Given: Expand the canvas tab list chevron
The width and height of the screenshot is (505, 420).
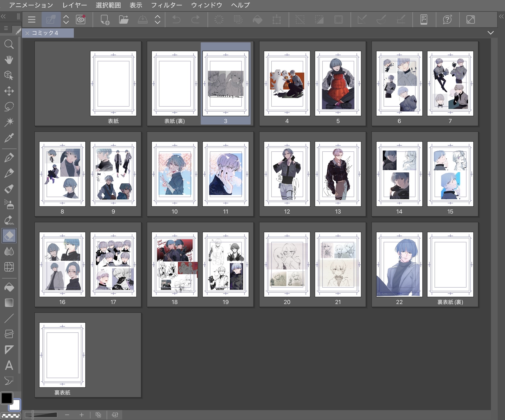Looking at the screenshot, I should coord(490,33).
